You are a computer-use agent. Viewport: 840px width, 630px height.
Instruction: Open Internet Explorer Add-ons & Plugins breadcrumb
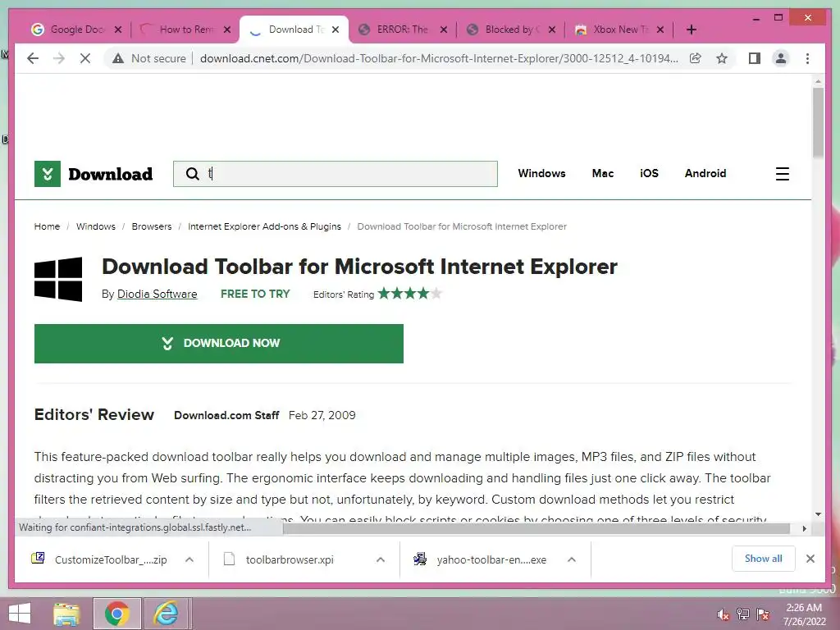click(x=264, y=226)
